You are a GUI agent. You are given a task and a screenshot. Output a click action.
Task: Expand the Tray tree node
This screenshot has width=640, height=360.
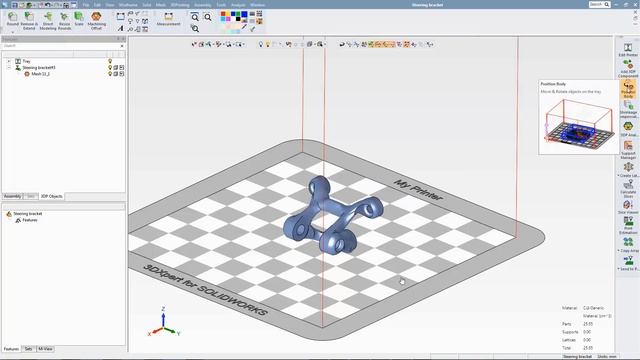click(x=9, y=61)
